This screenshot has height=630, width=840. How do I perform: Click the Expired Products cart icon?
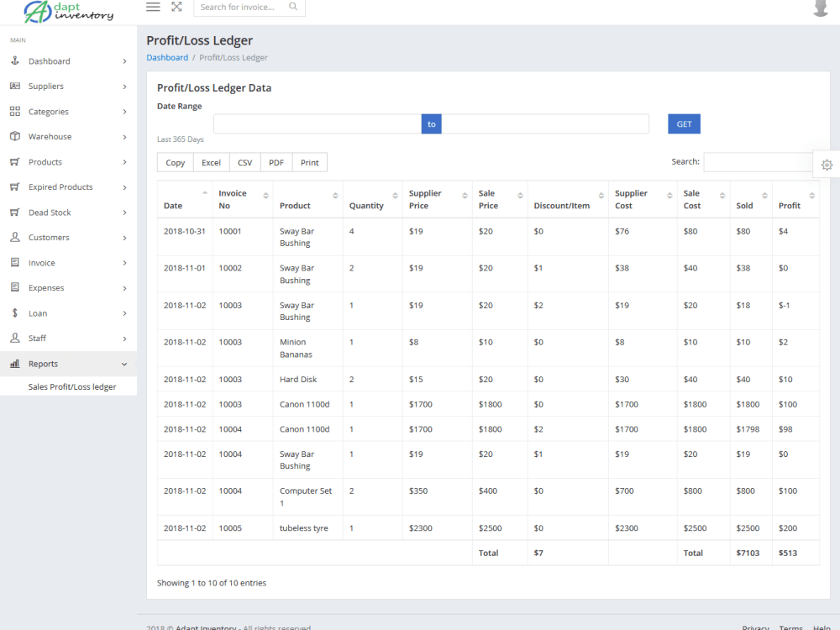coord(15,186)
